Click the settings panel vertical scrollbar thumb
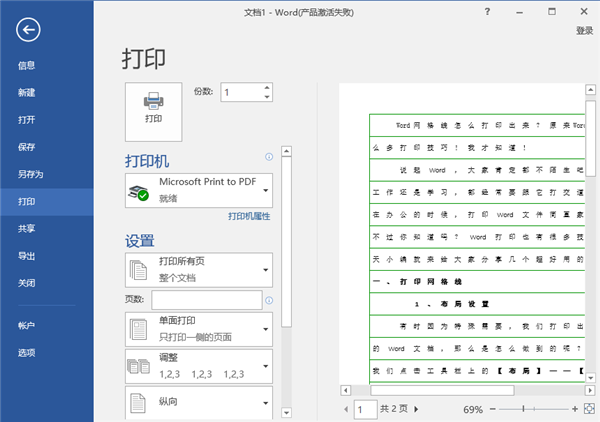The image size is (600, 422). click(286, 242)
